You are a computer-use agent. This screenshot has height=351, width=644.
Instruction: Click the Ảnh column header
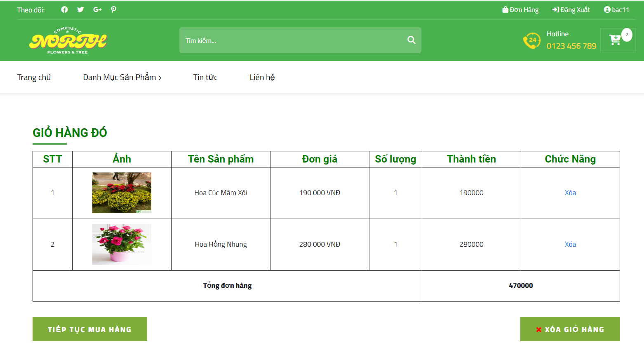[x=122, y=159]
